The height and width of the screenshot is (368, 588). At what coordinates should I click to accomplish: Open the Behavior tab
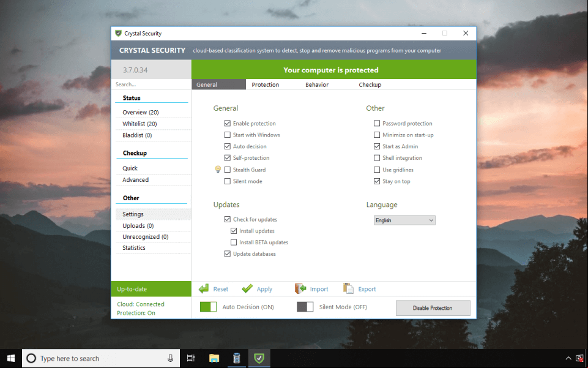[317, 84]
